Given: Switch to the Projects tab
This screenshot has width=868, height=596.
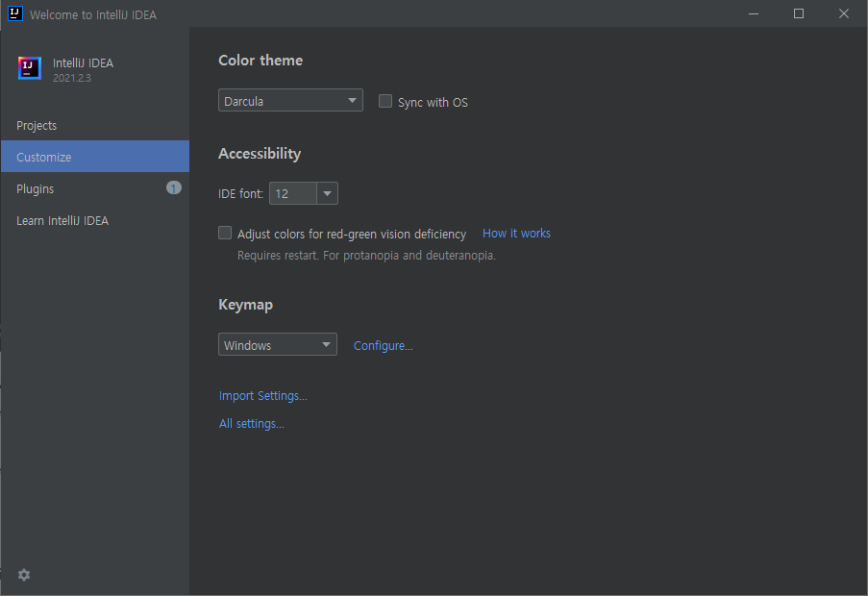Looking at the screenshot, I should click(x=94, y=126).
